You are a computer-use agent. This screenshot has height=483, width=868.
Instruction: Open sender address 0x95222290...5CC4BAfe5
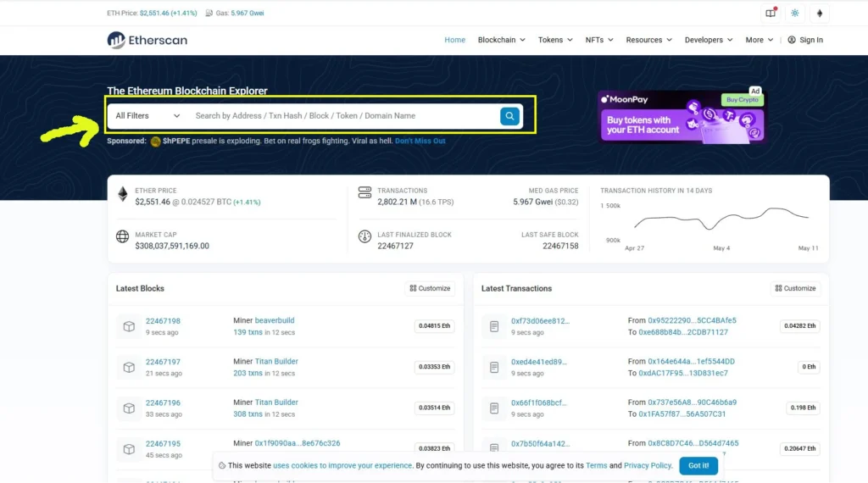[x=692, y=320]
